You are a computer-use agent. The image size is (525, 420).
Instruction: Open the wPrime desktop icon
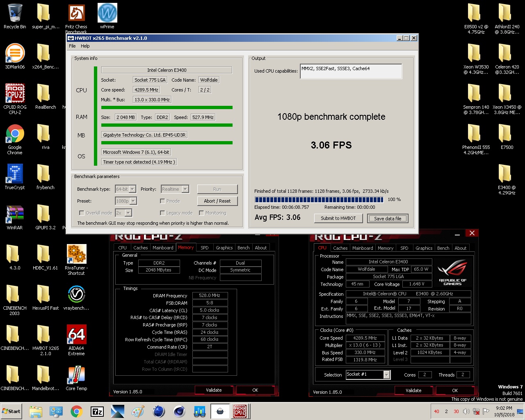(107, 16)
